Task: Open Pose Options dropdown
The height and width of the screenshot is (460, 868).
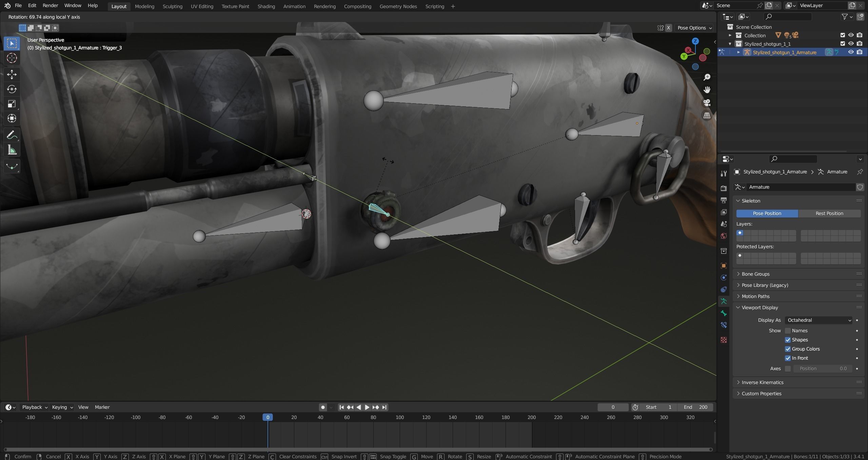Action: click(x=694, y=28)
